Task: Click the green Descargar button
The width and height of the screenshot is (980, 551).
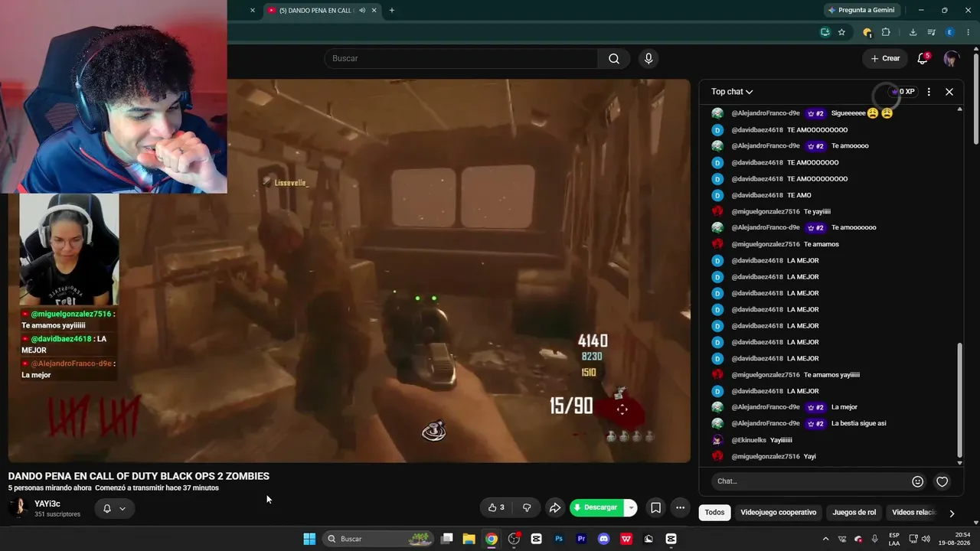Action: 597,507
